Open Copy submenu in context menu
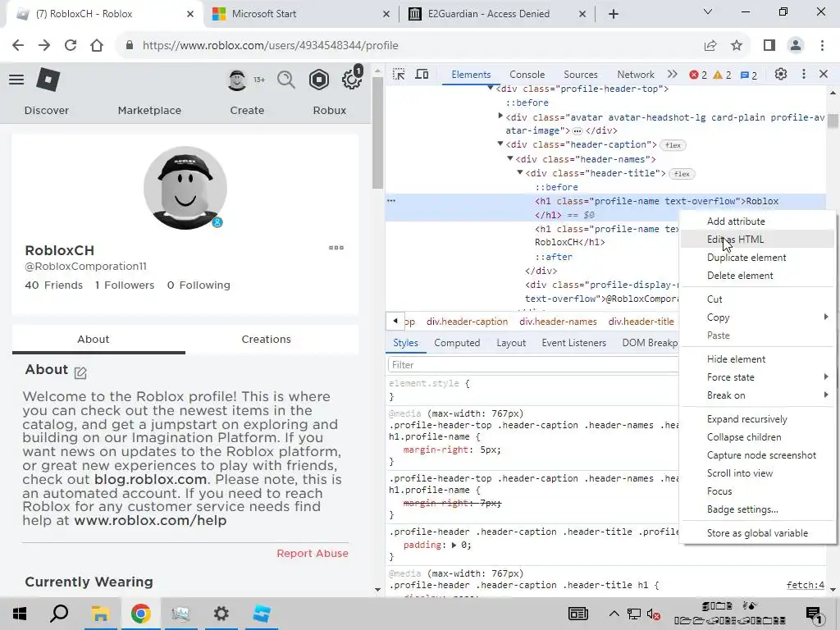The image size is (840, 630). pyautogui.click(x=756, y=317)
